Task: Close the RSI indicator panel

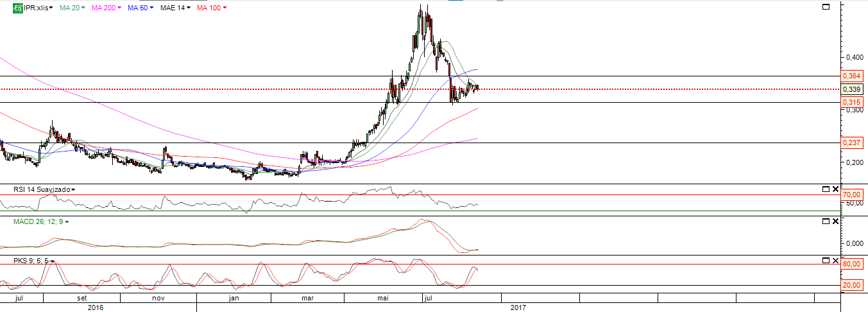Action: tap(835, 189)
